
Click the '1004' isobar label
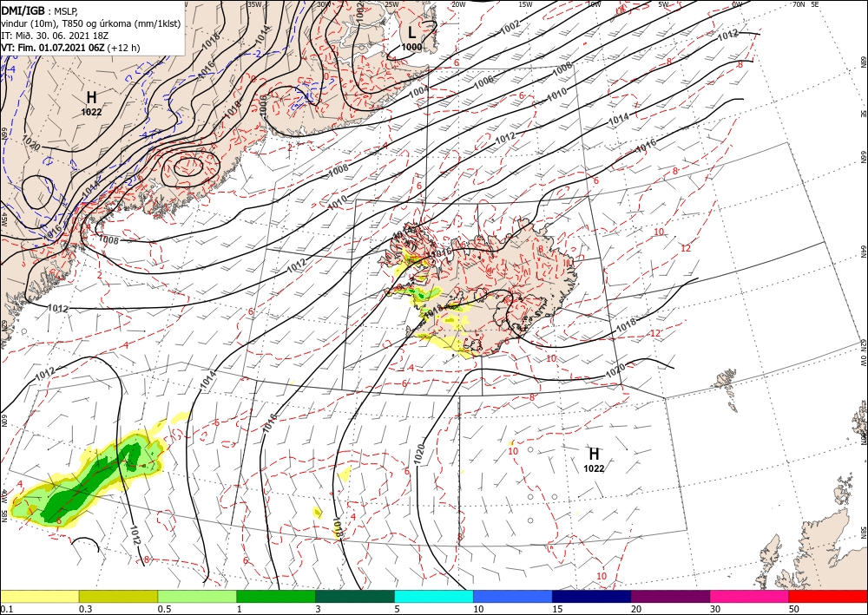(x=418, y=91)
